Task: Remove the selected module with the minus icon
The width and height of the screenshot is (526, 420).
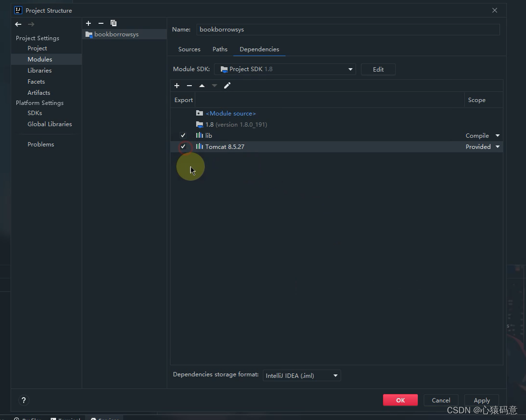Action: click(x=101, y=23)
